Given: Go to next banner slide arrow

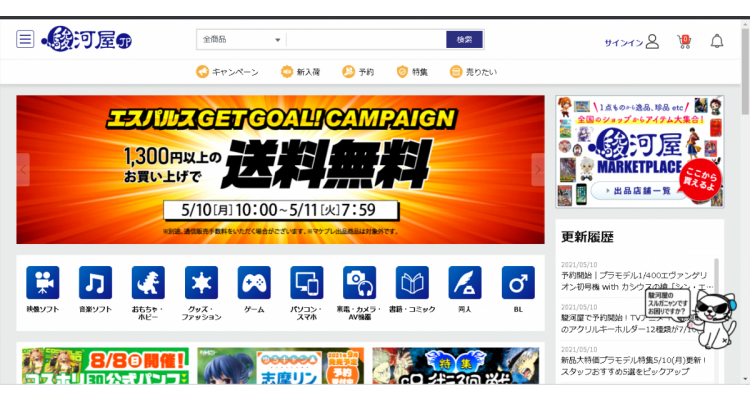Looking at the screenshot, I should point(538,170).
